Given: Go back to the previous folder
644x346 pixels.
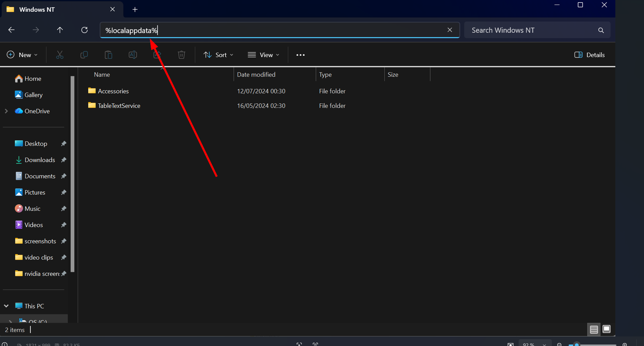Looking at the screenshot, I should [11, 30].
